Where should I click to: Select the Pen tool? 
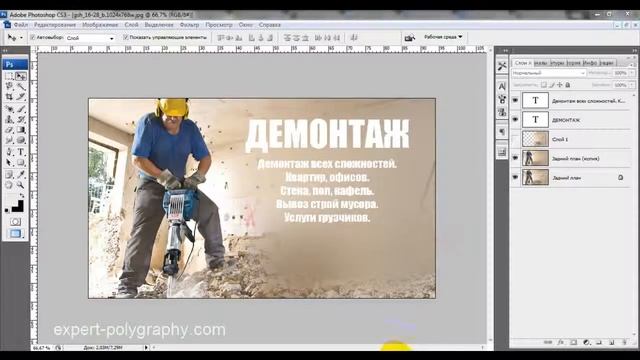pos(9,152)
